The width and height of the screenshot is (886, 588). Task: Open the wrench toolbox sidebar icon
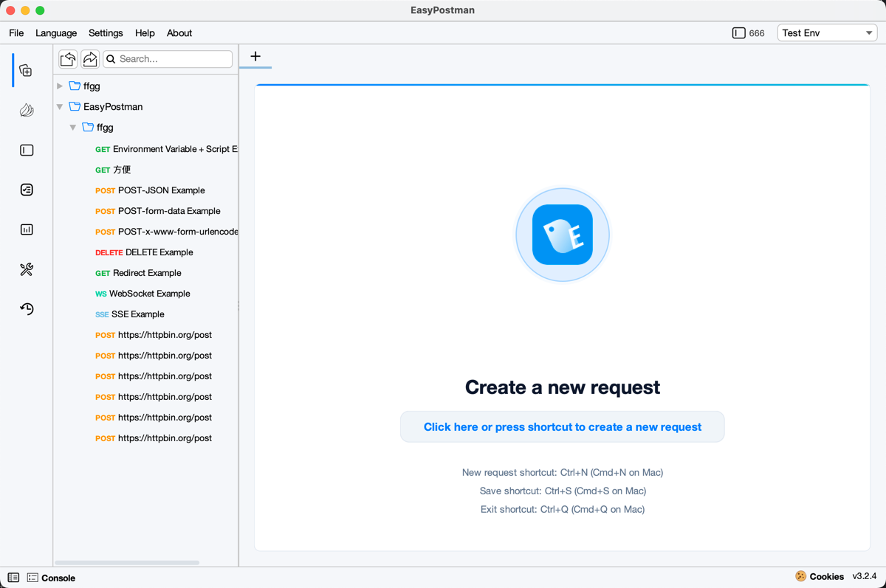pyautogui.click(x=27, y=269)
